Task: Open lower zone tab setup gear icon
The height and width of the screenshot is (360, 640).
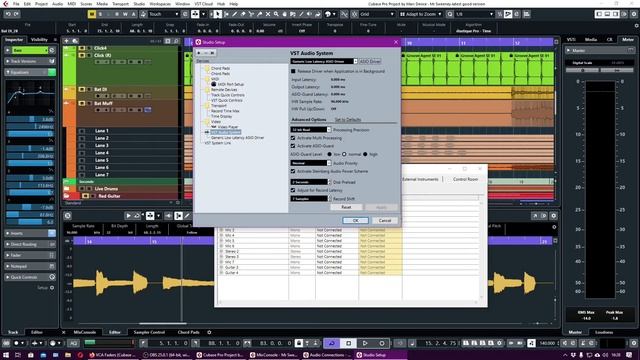Action: 209,332
